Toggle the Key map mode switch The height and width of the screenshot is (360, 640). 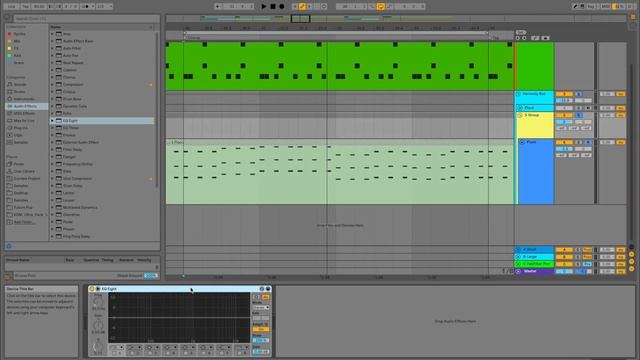[591, 7]
